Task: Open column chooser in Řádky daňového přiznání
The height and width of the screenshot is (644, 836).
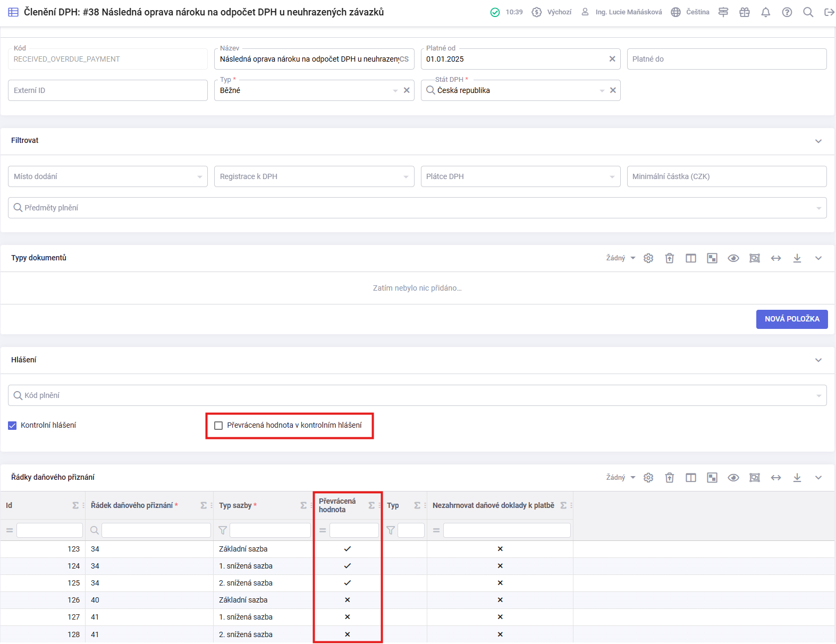Action: click(x=691, y=478)
